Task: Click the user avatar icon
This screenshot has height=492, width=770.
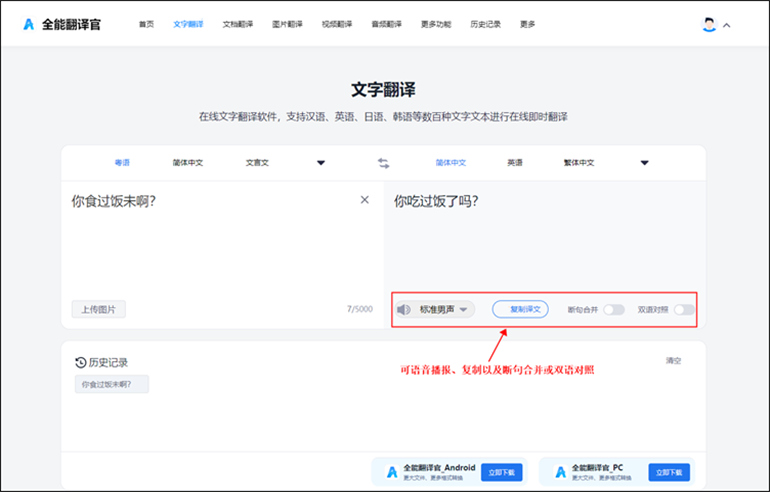Action: (709, 24)
